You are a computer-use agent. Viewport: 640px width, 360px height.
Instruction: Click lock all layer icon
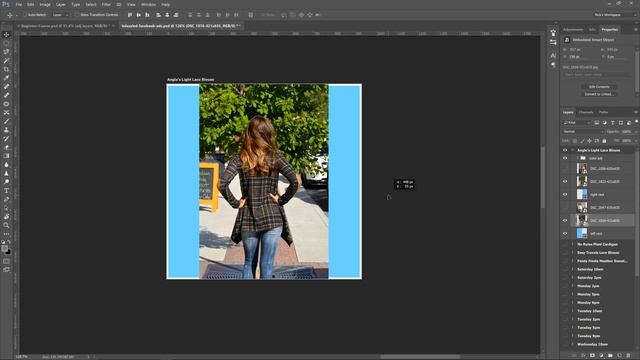pos(604,141)
